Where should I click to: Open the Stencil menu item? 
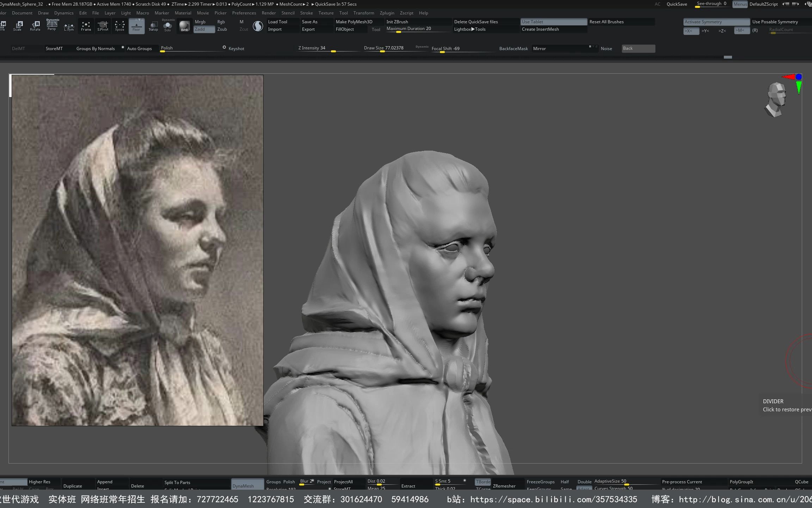click(x=287, y=13)
